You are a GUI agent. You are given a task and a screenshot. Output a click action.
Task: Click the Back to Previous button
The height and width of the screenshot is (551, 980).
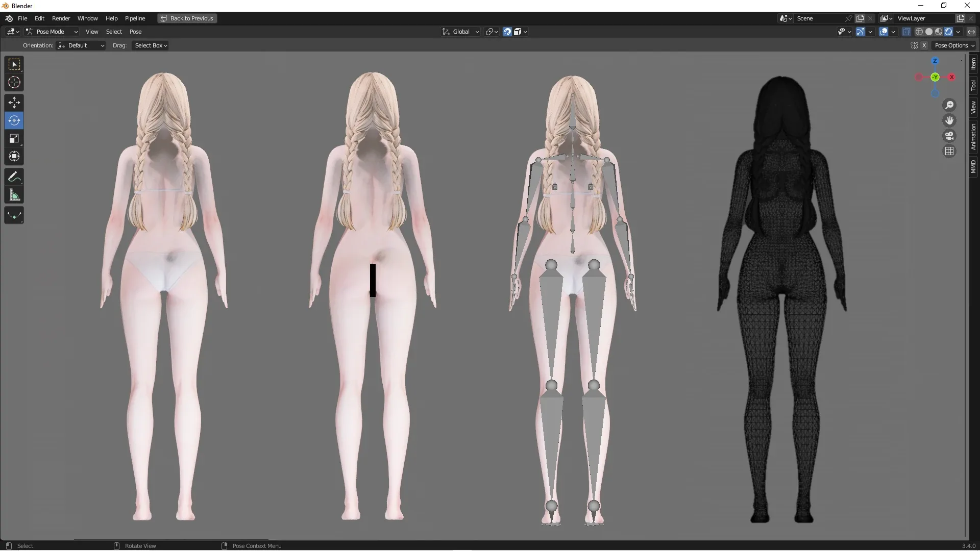pyautogui.click(x=187, y=18)
